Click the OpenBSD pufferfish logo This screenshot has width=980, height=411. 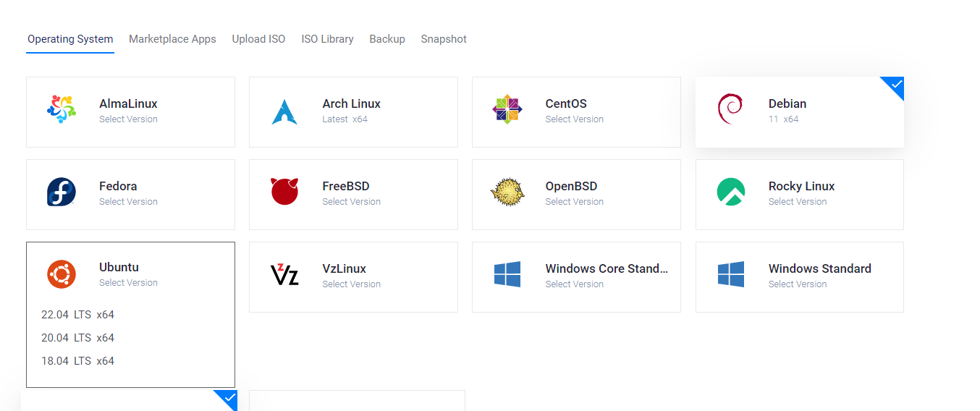point(507,192)
